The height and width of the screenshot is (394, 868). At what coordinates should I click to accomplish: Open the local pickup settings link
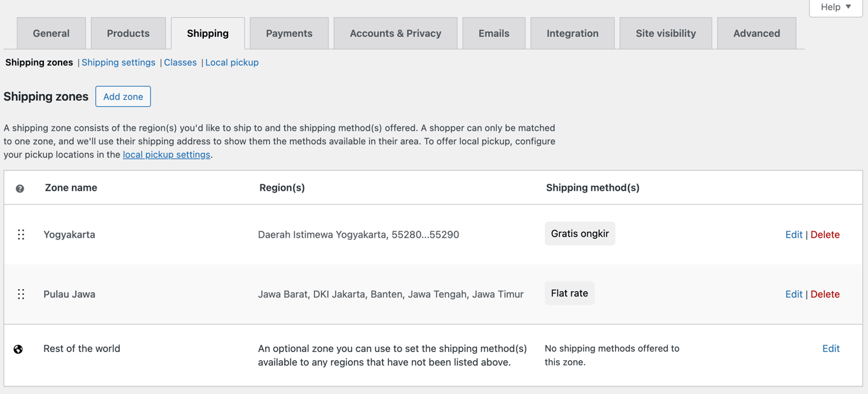pyautogui.click(x=166, y=154)
